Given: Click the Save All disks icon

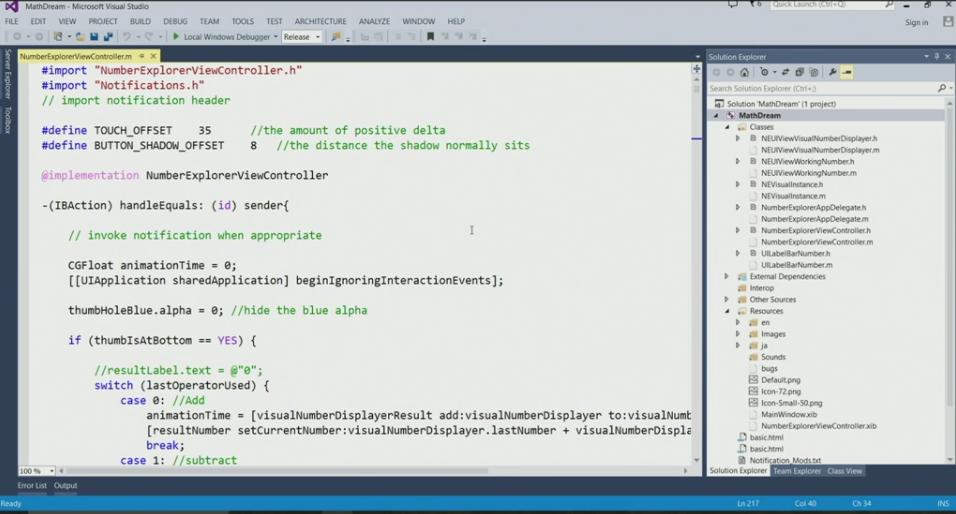Looking at the screenshot, I should 108,37.
